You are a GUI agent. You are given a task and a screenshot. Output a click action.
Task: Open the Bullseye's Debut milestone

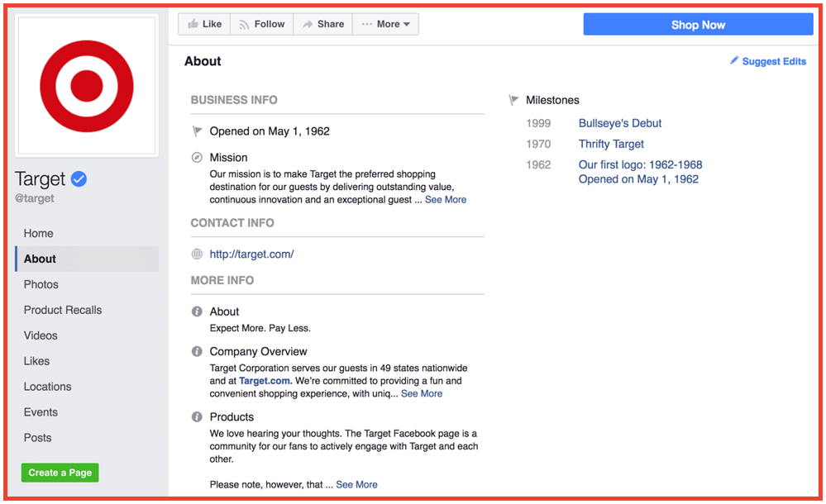[x=620, y=123]
